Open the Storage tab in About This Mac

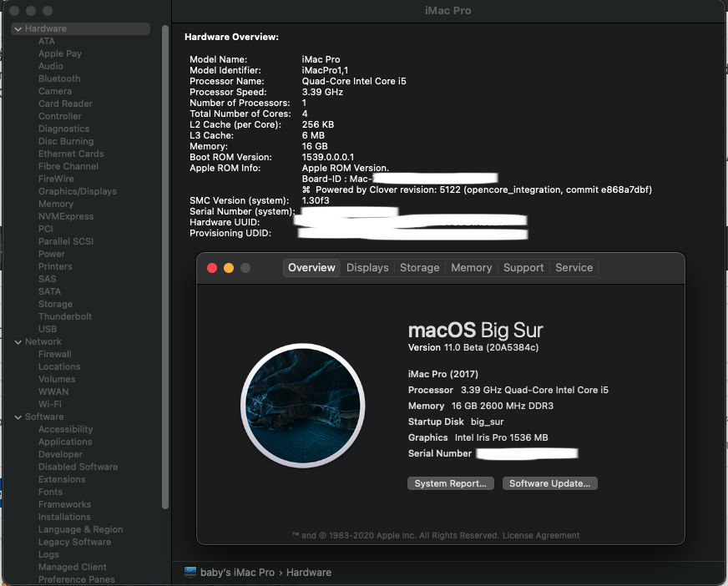(x=420, y=268)
